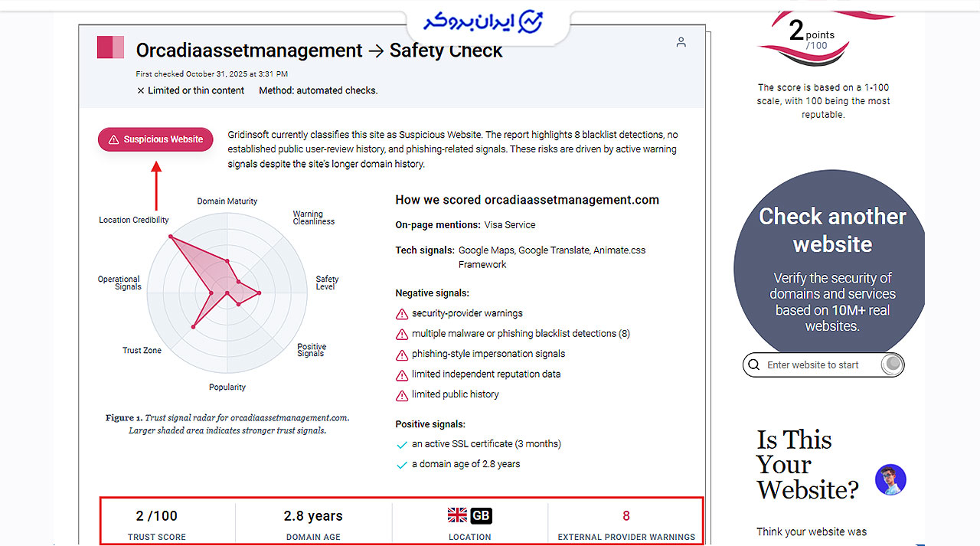Image resolution: width=980 pixels, height=546 pixels.
Task: Click the Figure 1 radar caption
Action: coord(227,424)
